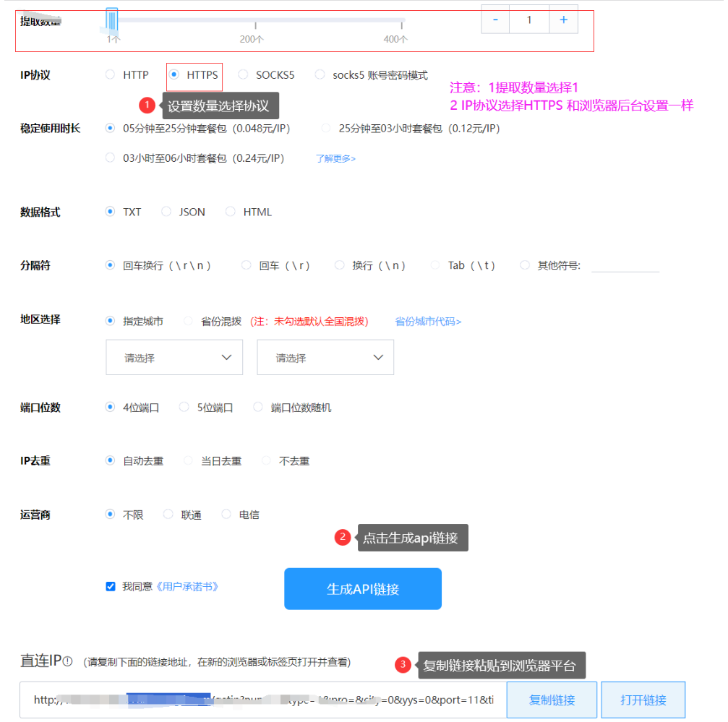Select 省份混拨 region mode

point(189,319)
